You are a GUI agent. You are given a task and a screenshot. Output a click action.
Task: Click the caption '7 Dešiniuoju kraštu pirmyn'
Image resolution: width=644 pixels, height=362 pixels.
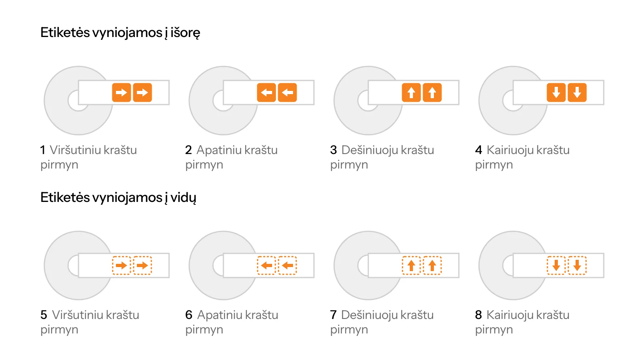coord(382,322)
